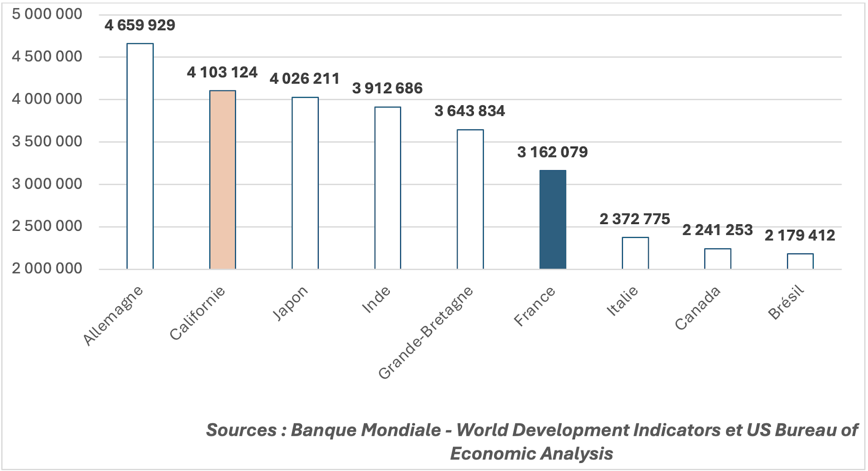Screen dimensions: 868x471
Task: Click the Allemagne bar in the chart
Action: (x=140, y=156)
